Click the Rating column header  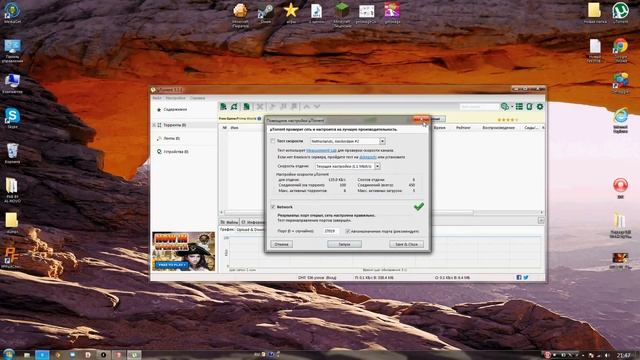click(x=463, y=128)
